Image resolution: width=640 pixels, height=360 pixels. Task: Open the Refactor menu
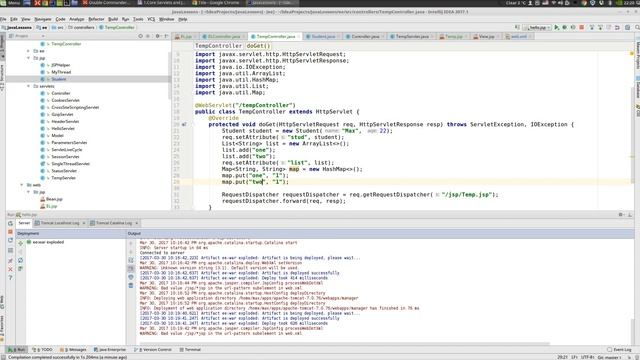click(x=96, y=19)
